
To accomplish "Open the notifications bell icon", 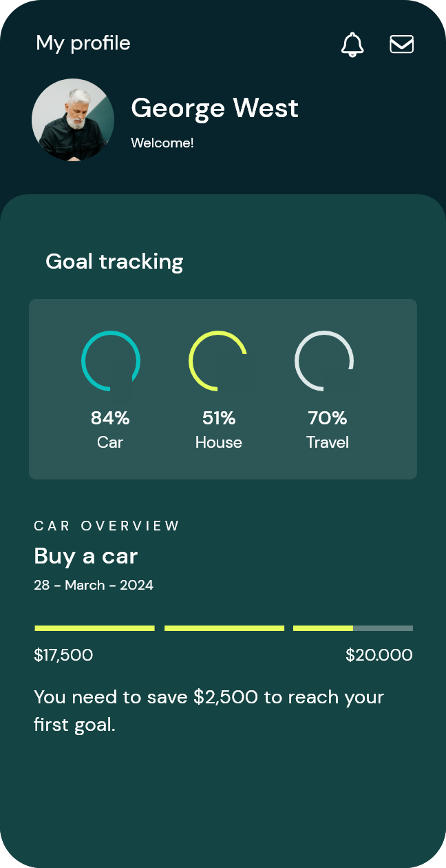I will (352, 45).
